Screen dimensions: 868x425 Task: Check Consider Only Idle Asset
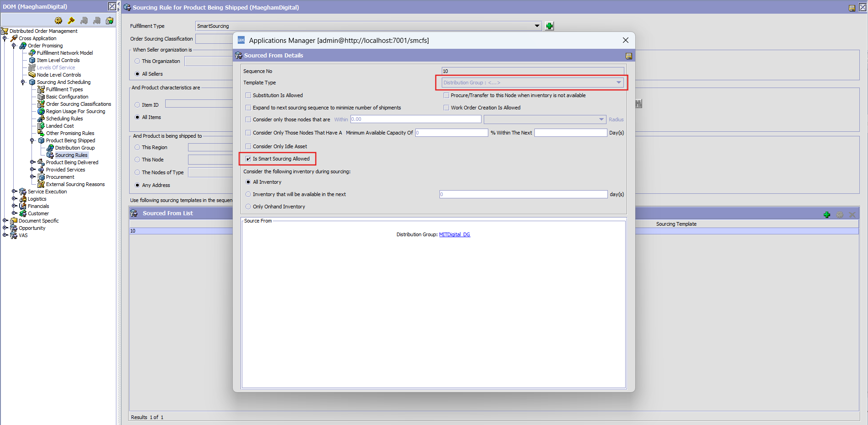click(x=248, y=146)
